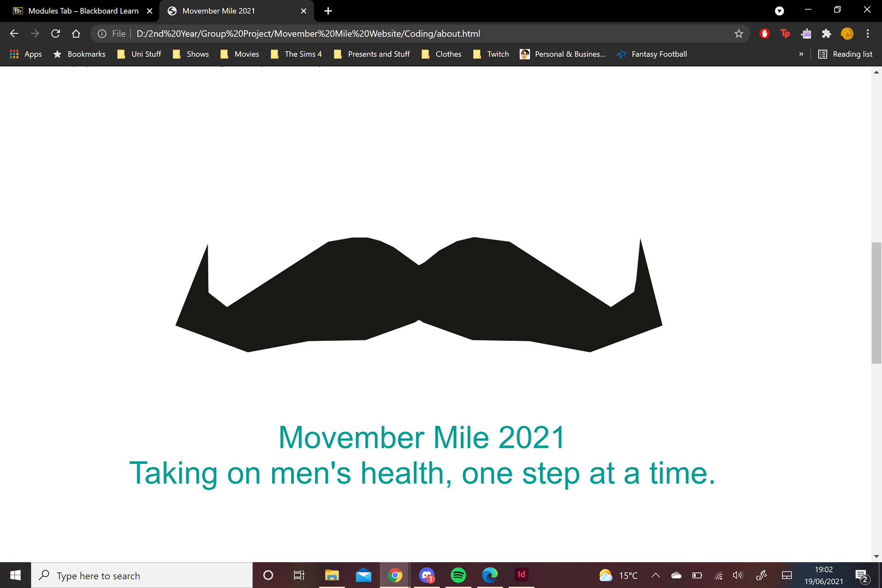
Task: Open File Explorer from the taskbar
Action: click(332, 575)
